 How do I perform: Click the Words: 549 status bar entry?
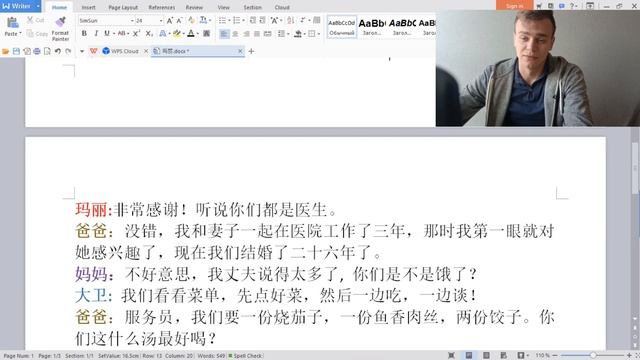211,356
